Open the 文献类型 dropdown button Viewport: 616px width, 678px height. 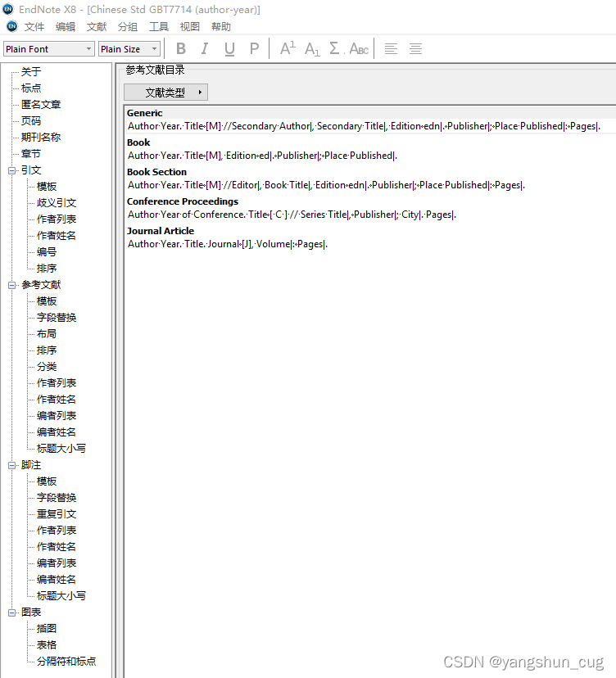[x=165, y=92]
